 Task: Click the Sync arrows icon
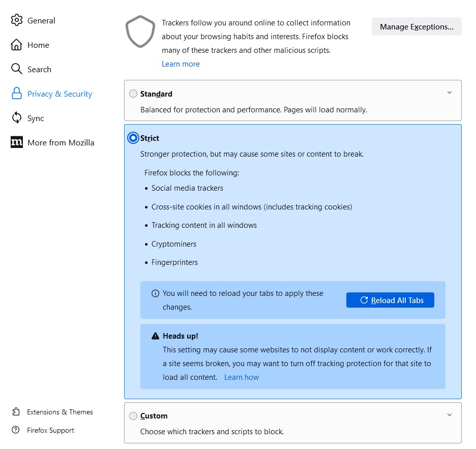click(x=17, y=118)
